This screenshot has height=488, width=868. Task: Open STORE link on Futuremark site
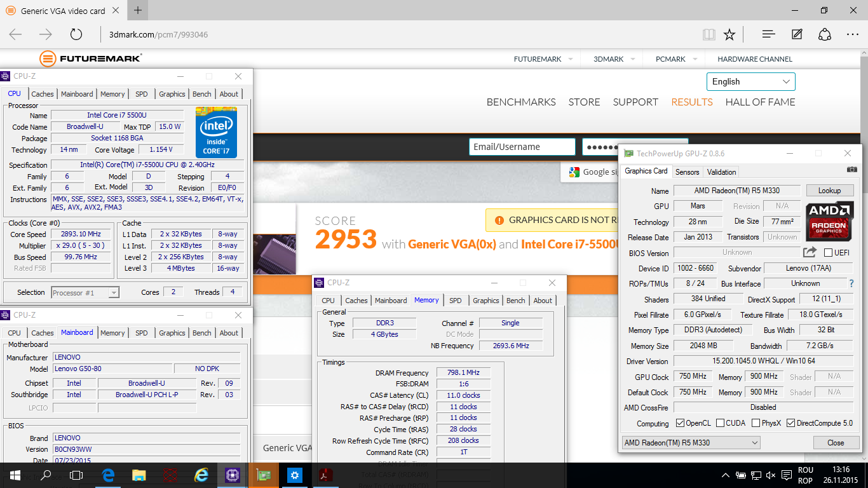point(585,102)
